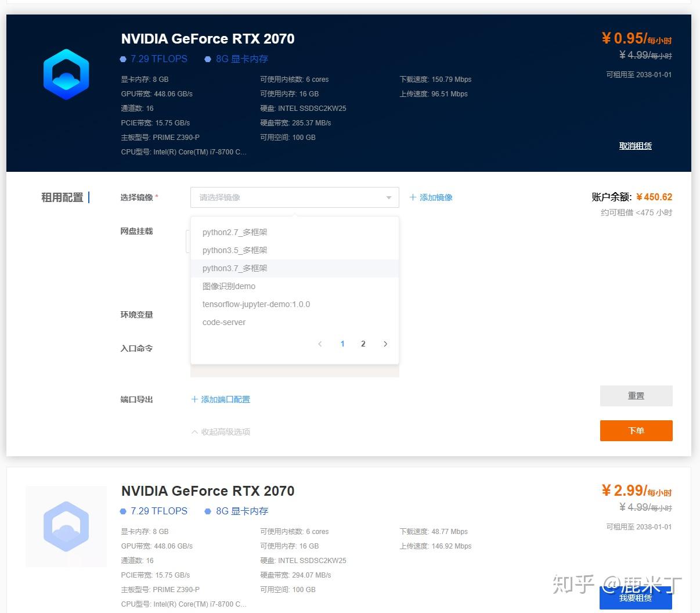Click the 下载速度: 48.77 Mbps value
This screenshot has width=700, height=613.
[x=434, y=532]
